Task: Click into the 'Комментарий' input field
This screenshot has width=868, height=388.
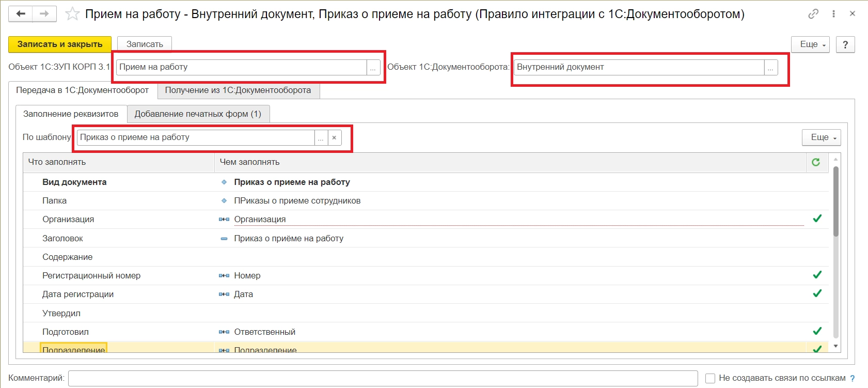Action: (382, 378)
